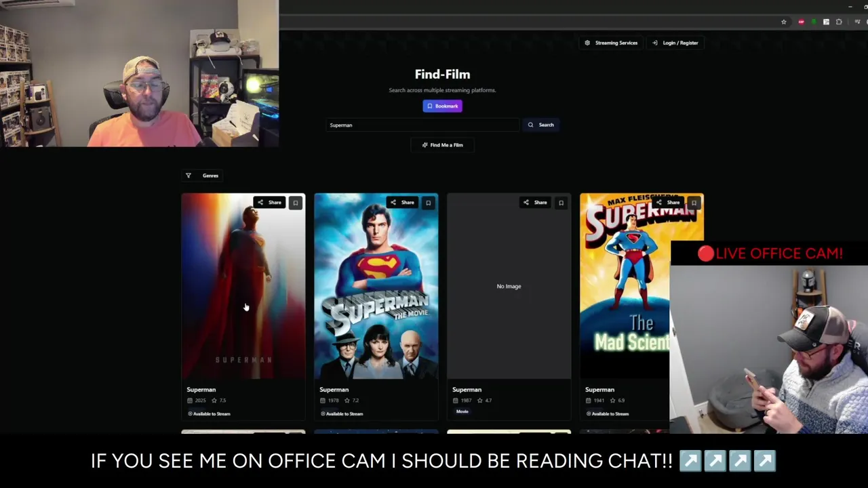The image size is (868, 488).
Task: Click Available to Stream under 1978 Superman
Action: pos(342,413)
